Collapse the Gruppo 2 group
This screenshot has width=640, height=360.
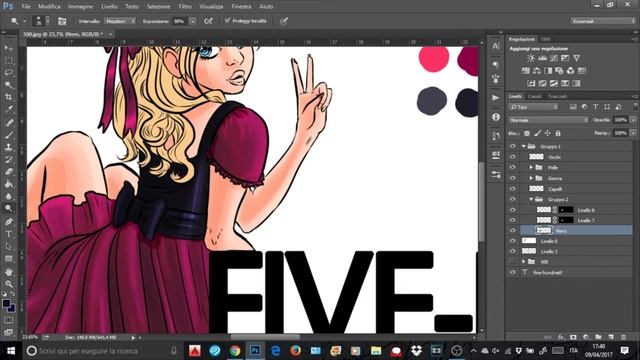pos(531,199)
